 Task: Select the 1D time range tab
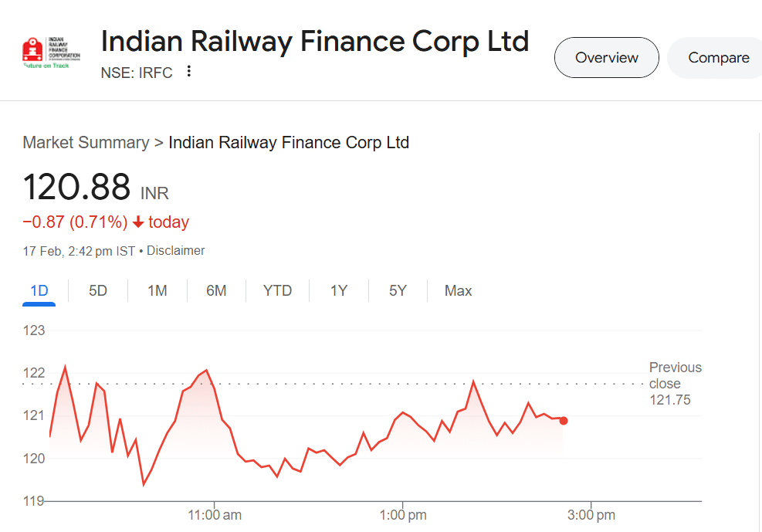coord(39,290)
